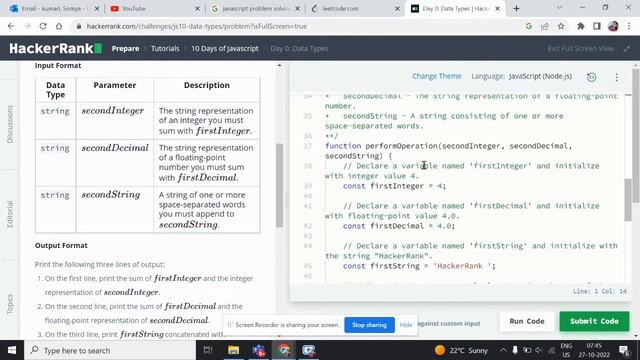The width and height of the screenshot is (640, 360).
Task: Switch to javascript problem solving tab
Action: pyautogui.click(x=256, y=8)
